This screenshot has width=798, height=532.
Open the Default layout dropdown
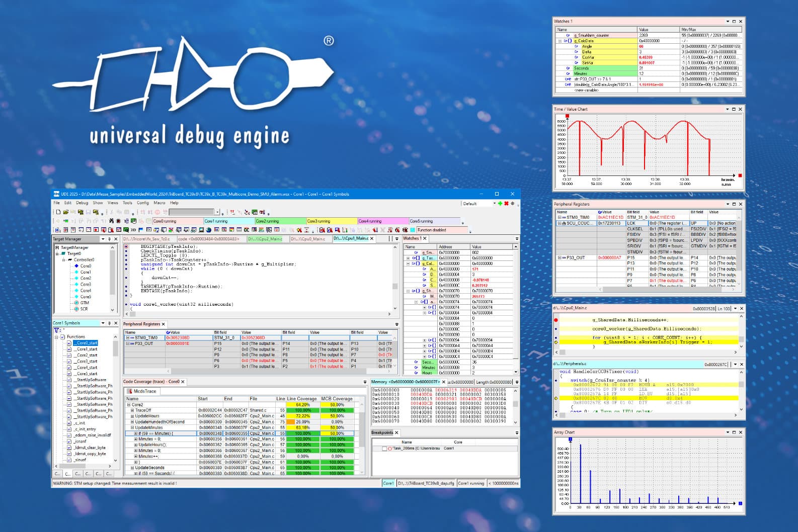click(x=494, y=204)
